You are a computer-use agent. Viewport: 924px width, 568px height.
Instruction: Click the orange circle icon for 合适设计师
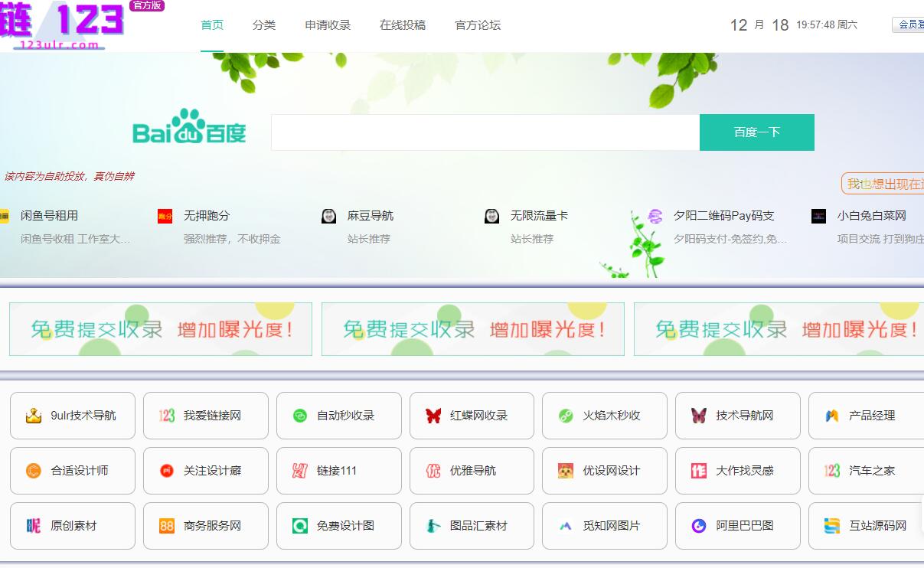tap(33, 471)
